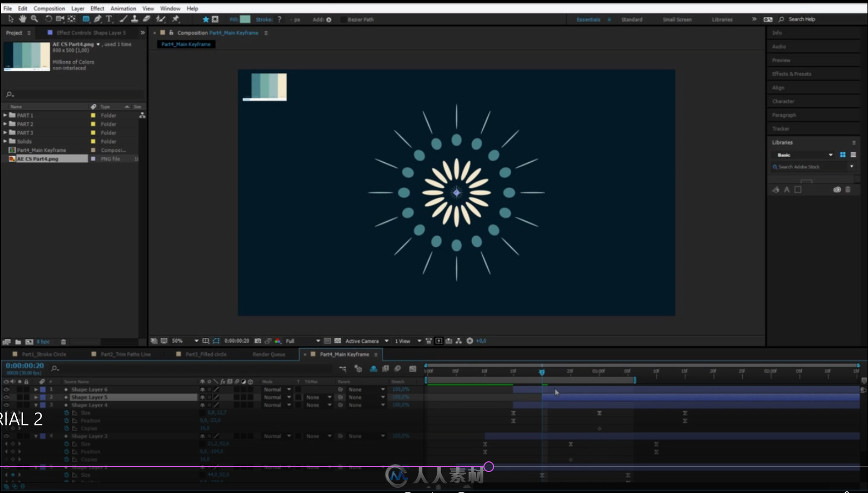The image size is (868, 493).
Task: Select the Roto Brush tool
Action: pyautogui.click(x=161, y=19)
